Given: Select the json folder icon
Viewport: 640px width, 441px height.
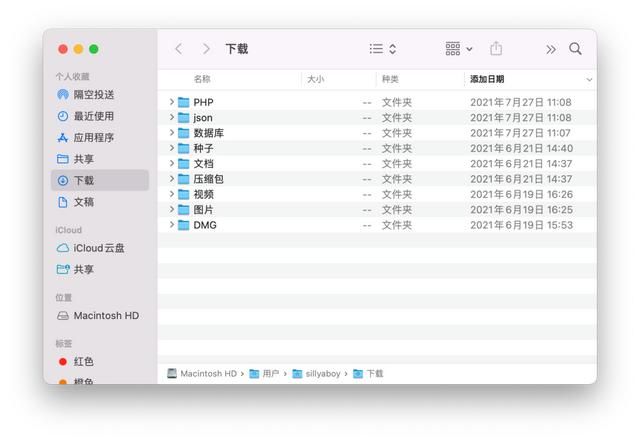Looking at the screenshot, I should [x=184, y=118].
